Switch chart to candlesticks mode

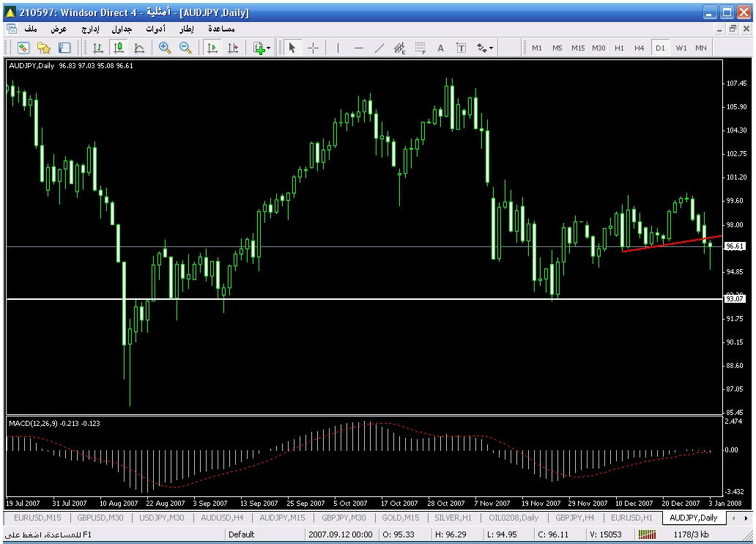tap(119, 48)
